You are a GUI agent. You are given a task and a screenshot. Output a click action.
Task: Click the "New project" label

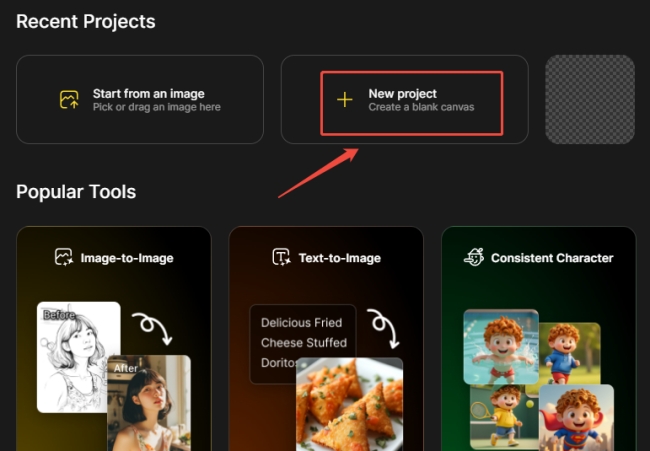tap(402, 93)
